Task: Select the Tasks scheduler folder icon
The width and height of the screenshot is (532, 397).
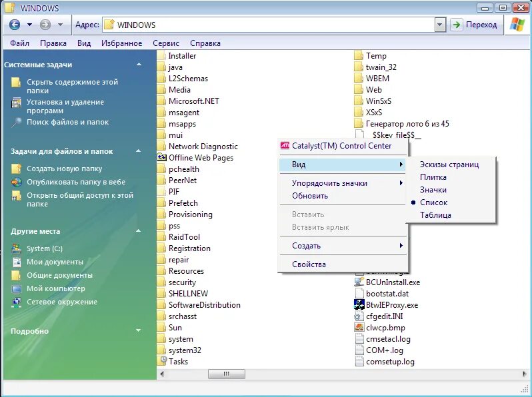Action: click(163, 361)
